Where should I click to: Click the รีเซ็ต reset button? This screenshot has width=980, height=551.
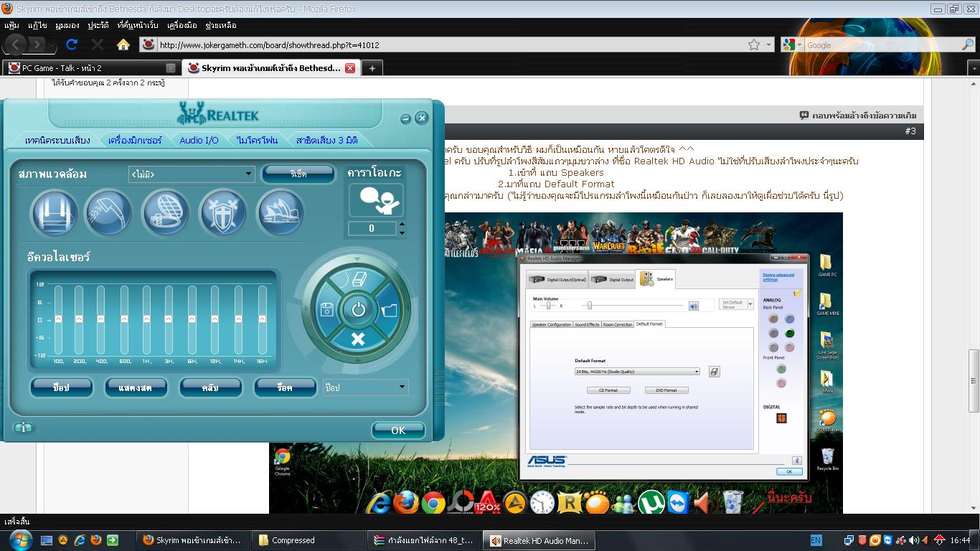pyautogui.click(x=298, y=174)
